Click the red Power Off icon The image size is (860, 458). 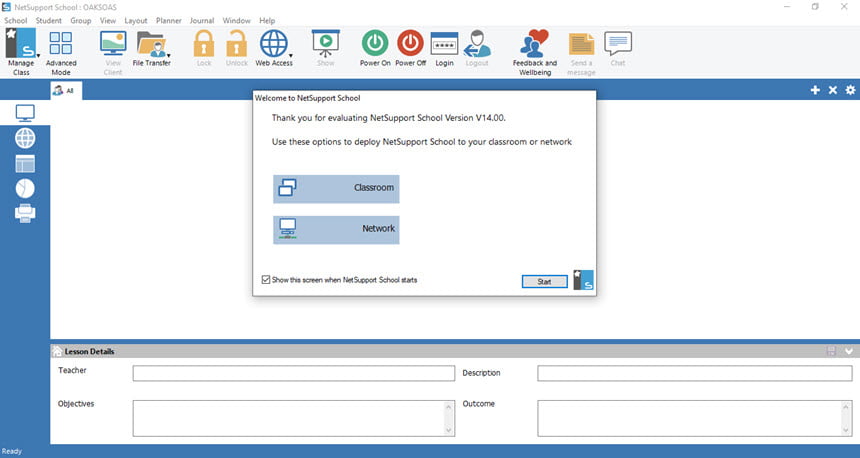(410, 43)
